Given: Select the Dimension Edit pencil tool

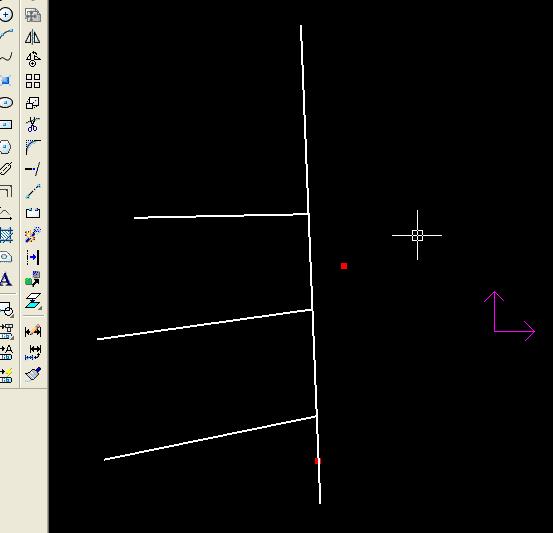Looking at the screenshot, I should point(33,331).
